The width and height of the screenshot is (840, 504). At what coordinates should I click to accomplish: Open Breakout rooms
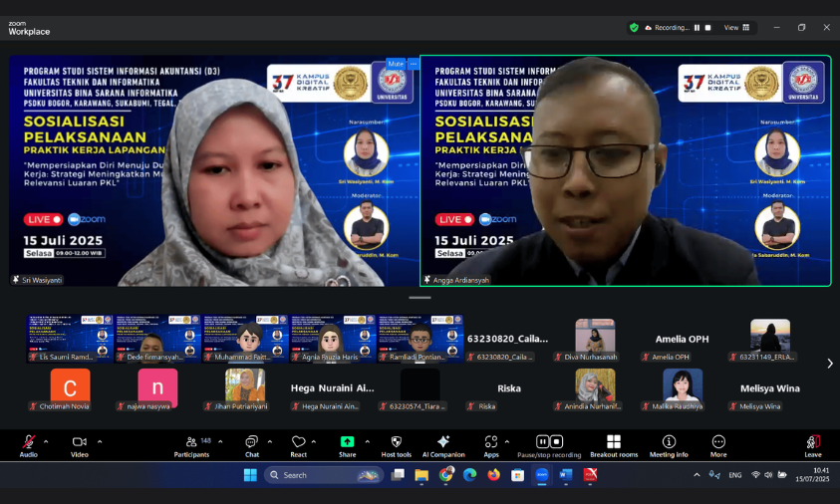coord(614,445)
